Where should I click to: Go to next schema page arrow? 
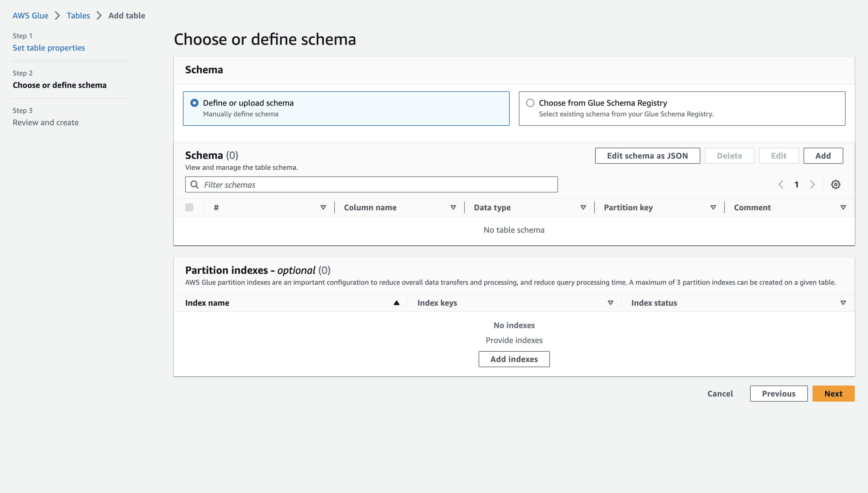[812, 184]
